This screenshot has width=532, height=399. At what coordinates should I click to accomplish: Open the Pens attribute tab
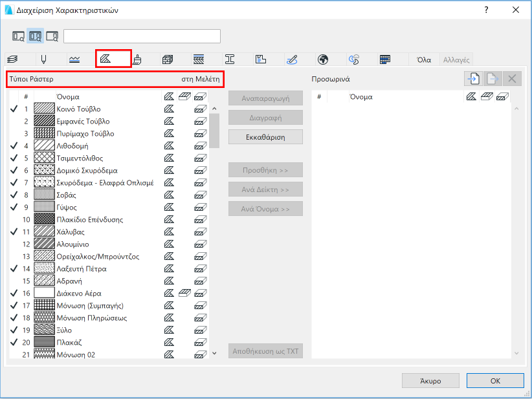tap(43, 59)
